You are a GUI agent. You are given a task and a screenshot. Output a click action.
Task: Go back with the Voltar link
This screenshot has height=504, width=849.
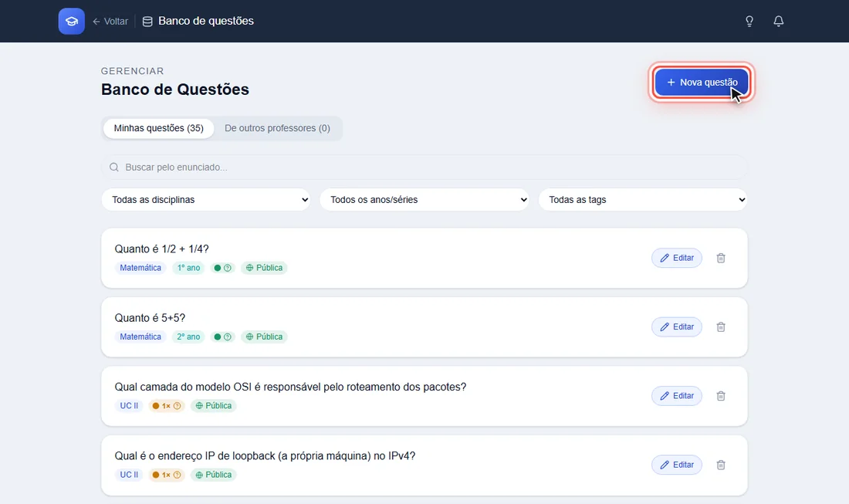point(110,21)
